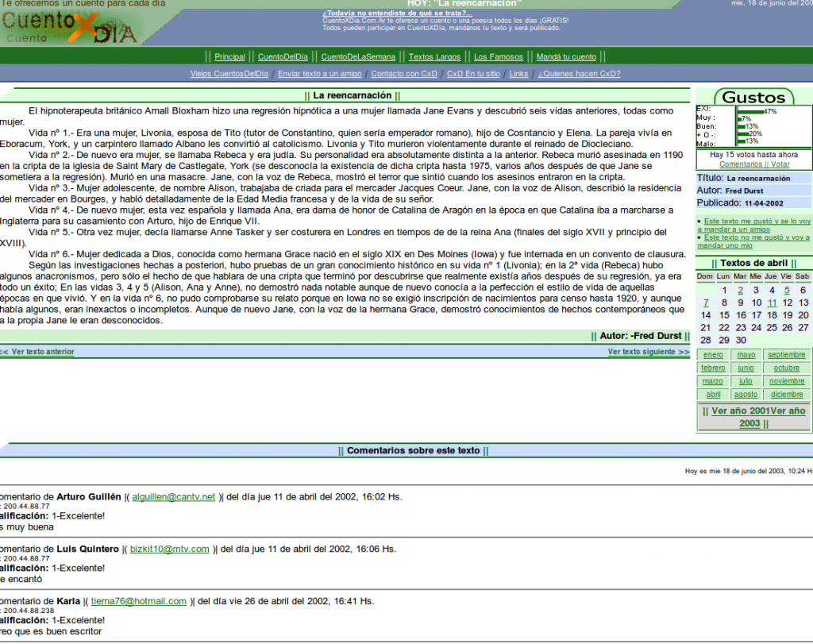
Task: Open the Principal menu link
Action: click(229, 56)
